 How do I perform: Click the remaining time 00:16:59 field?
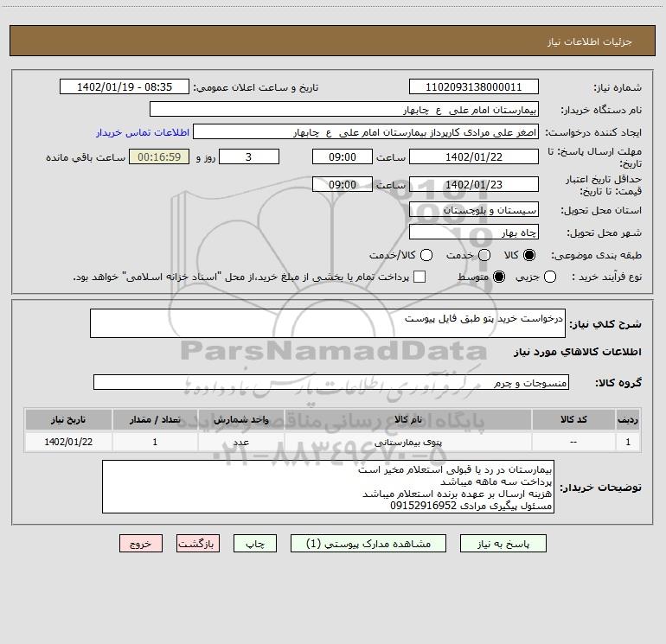[x=159, y=156]
